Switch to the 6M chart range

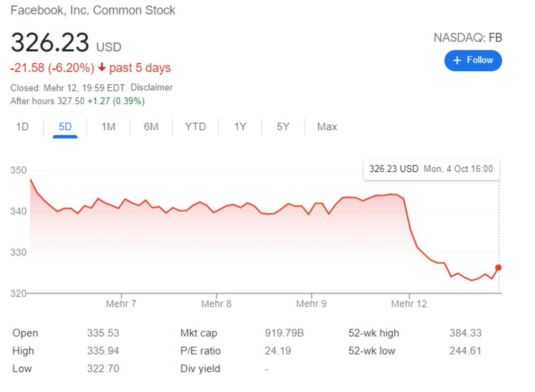click(151, 127)
